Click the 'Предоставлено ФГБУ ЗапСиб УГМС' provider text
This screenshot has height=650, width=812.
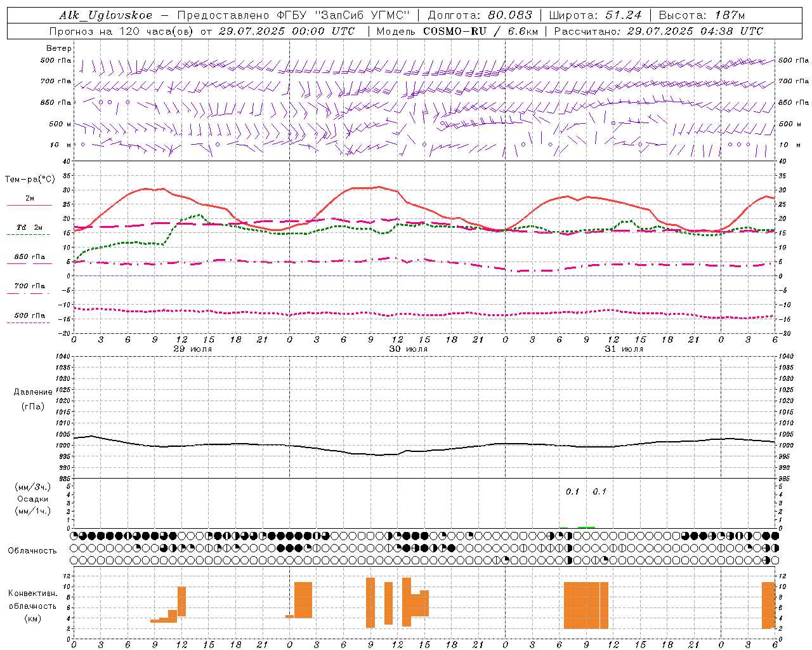[x=293, y=15]
